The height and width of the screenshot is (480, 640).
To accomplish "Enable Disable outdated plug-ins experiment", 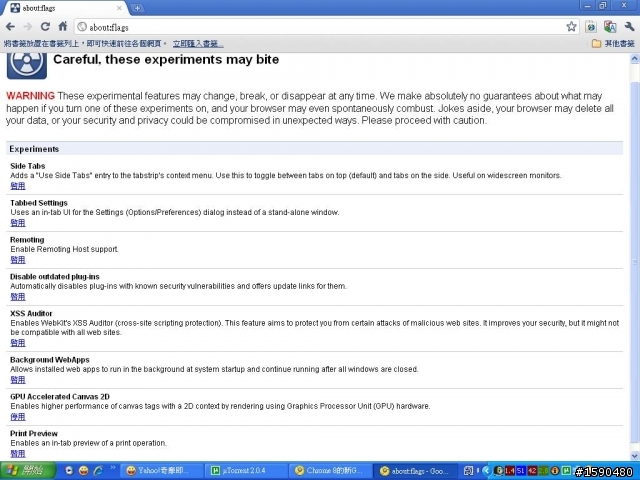I will pos(18,296).
